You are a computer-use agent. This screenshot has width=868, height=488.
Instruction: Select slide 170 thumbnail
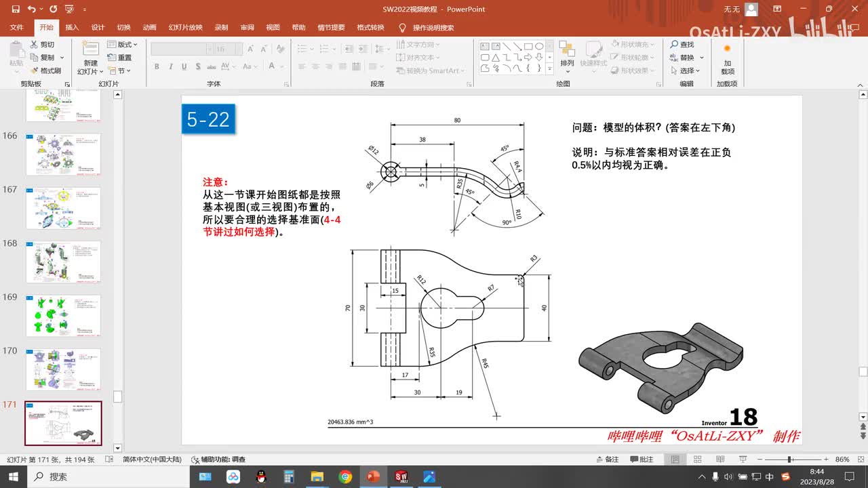point(63,369)
